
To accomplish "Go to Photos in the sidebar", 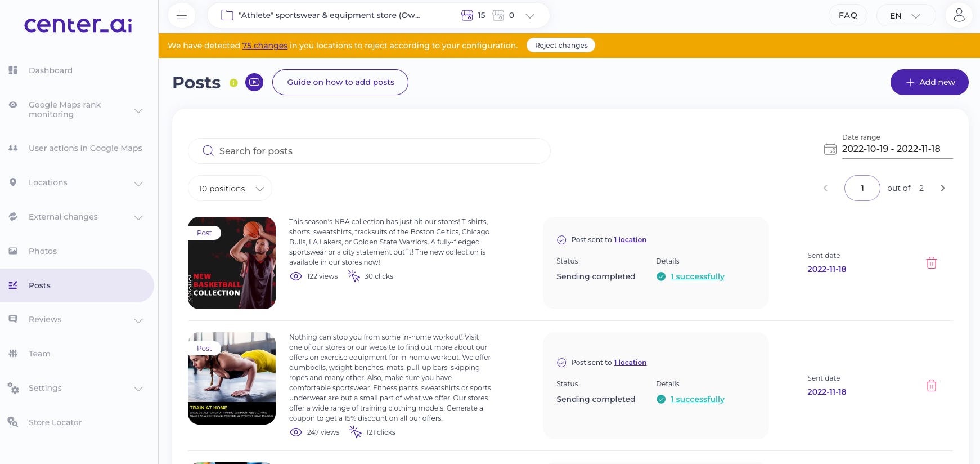I will [43, 251].
